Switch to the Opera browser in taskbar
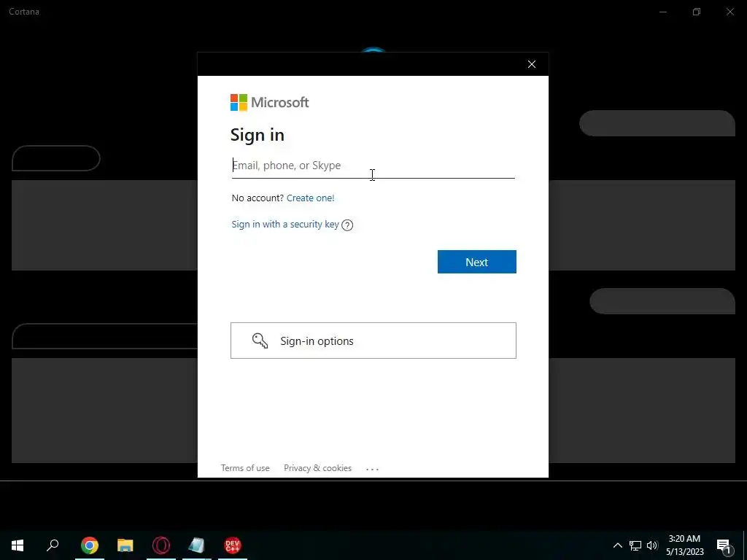Viewport: 747px width, 560px height. point(161,545)
